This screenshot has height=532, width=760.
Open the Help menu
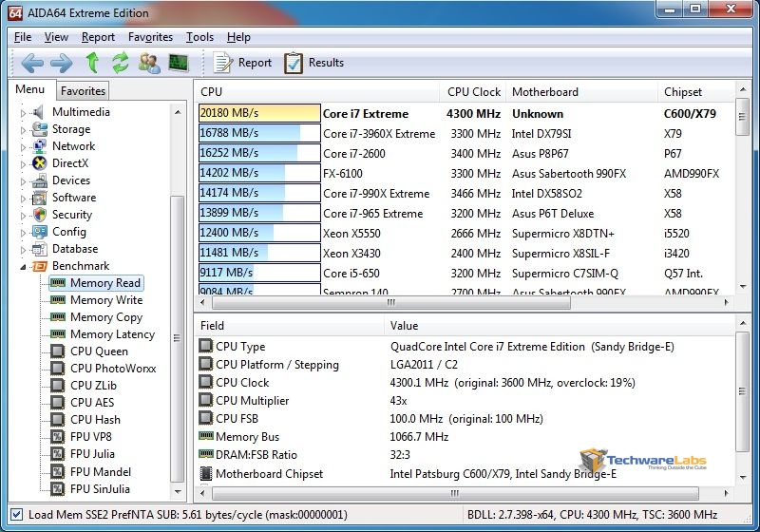coord(238,37)
